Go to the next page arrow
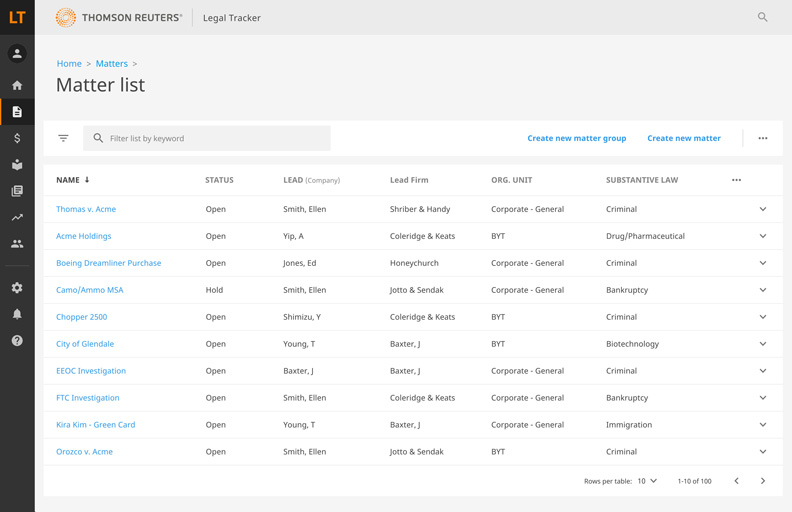This screenshot has height=512, width=792. (762, 481)
